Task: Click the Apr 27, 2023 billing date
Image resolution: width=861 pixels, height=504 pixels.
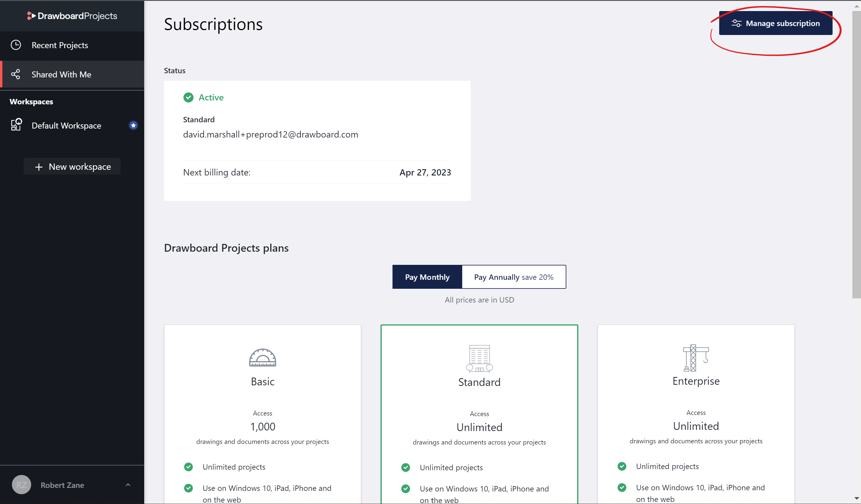Action: coord(425,172)
